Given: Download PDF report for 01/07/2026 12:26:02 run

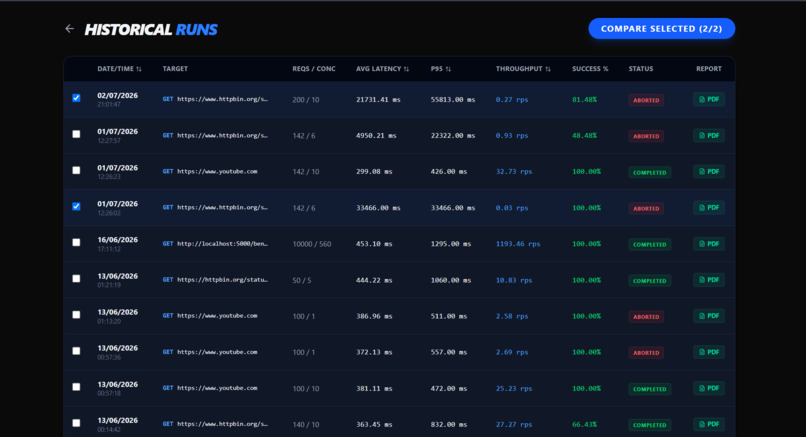Looking at the screenshot, I should 709,208.
